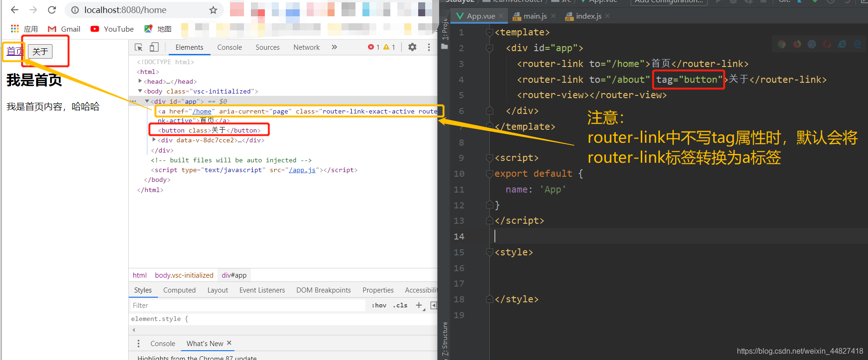868x360 pixels.
Task: Open the DevTools three-dot customize menu
Action: point(429,47)
